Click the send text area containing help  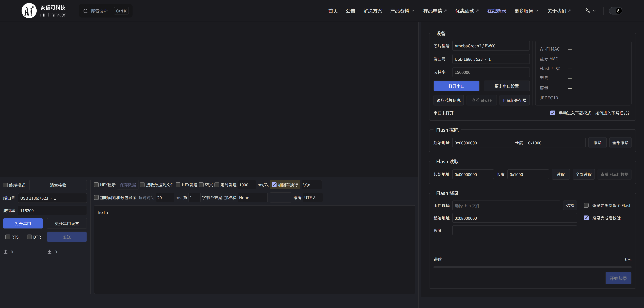coord(254,250)
